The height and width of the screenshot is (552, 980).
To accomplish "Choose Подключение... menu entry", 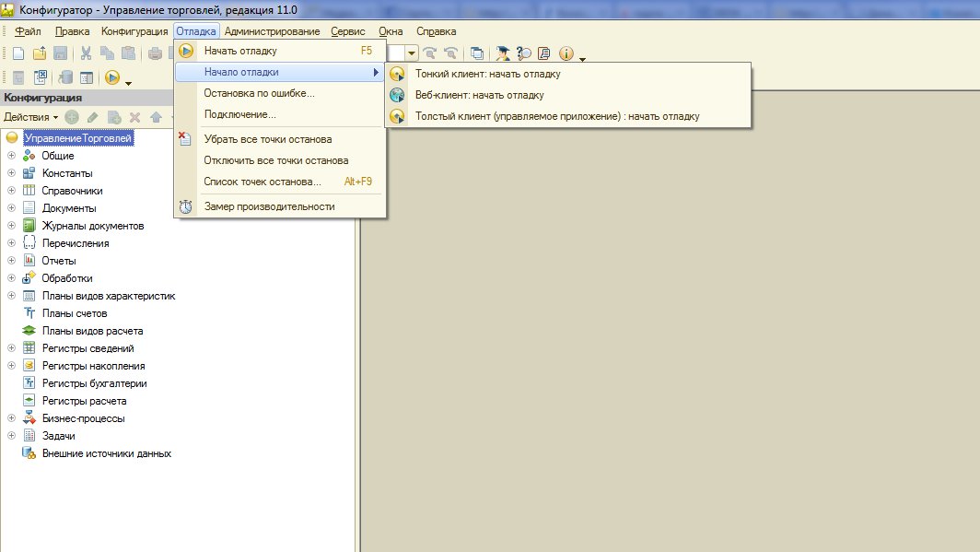I will [279, 114].
